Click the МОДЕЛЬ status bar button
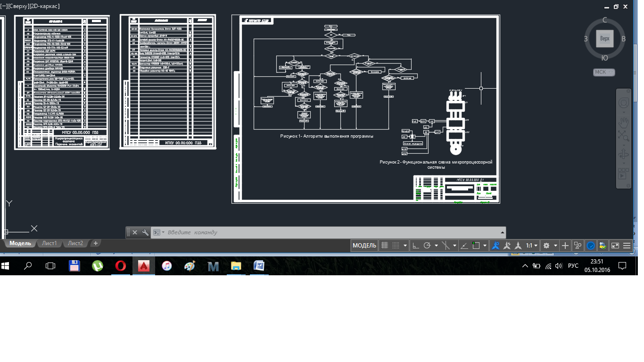 click(364, 246)
